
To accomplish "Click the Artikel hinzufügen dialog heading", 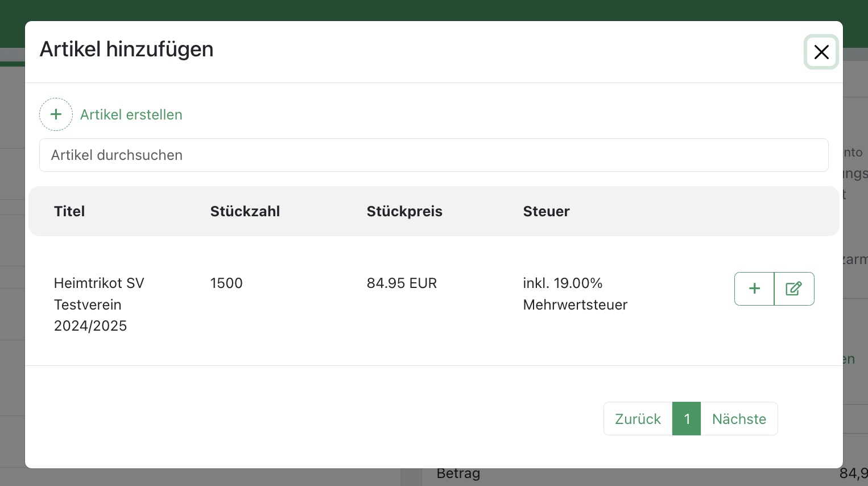I will [x=126, y=50].
